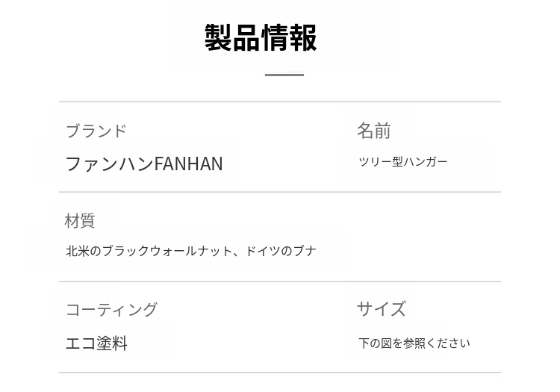Click the 北米のブラックウォールナット text
Image resolution: width=560 pixels, height=392 pixels.
[149, 251]
